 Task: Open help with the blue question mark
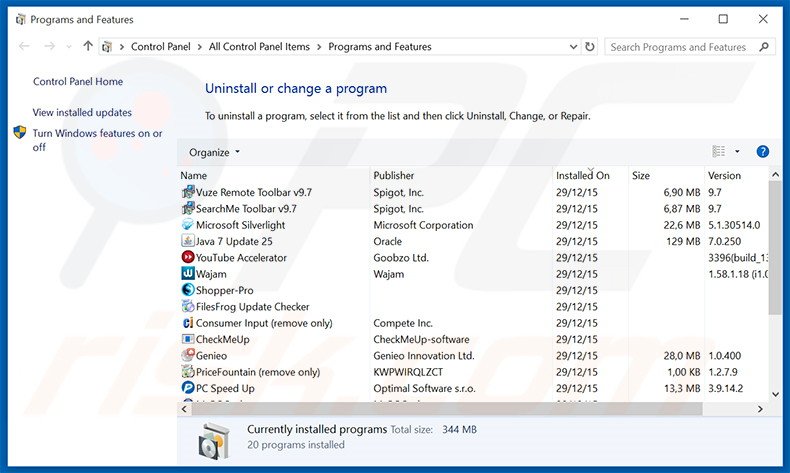763,152
